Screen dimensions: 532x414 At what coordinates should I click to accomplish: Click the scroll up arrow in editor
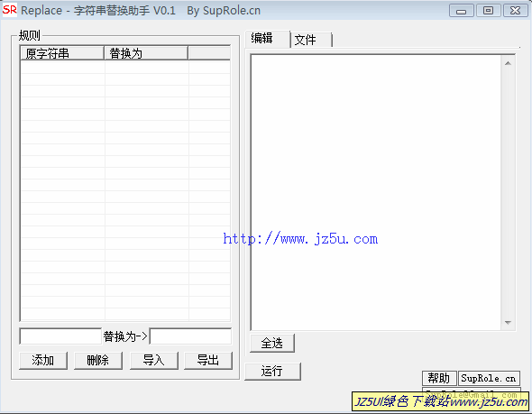tap(508, 63)
